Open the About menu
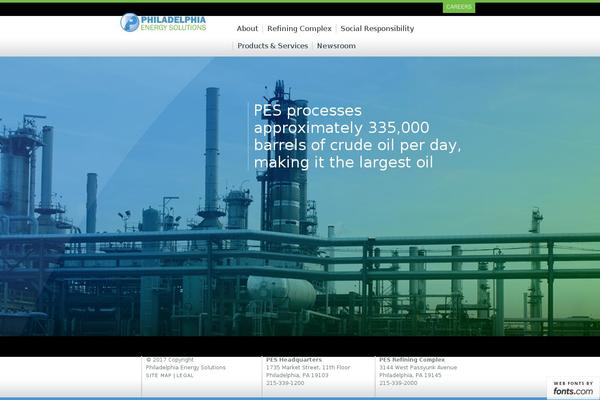This screenshot has width=600, height=400. click(247, 28)
